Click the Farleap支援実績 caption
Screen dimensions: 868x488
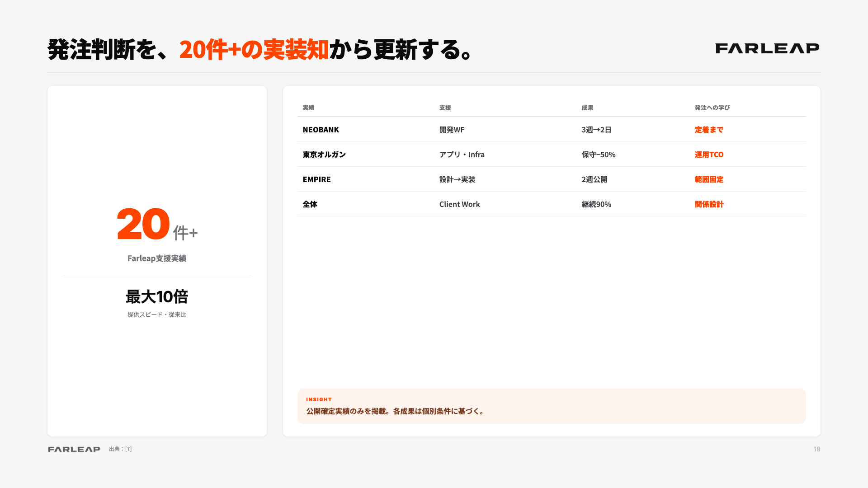pos(157,258)
